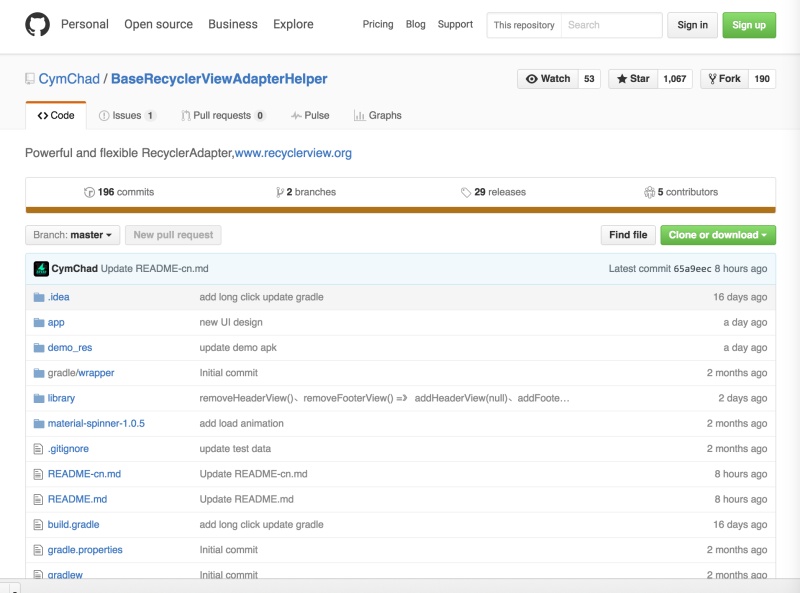Click the library folder icon

39,398
